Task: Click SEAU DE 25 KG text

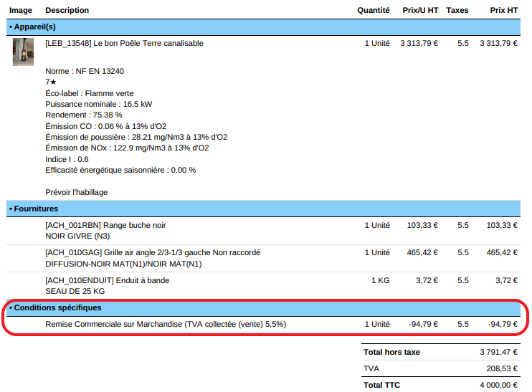Action: tap(75, 291)
